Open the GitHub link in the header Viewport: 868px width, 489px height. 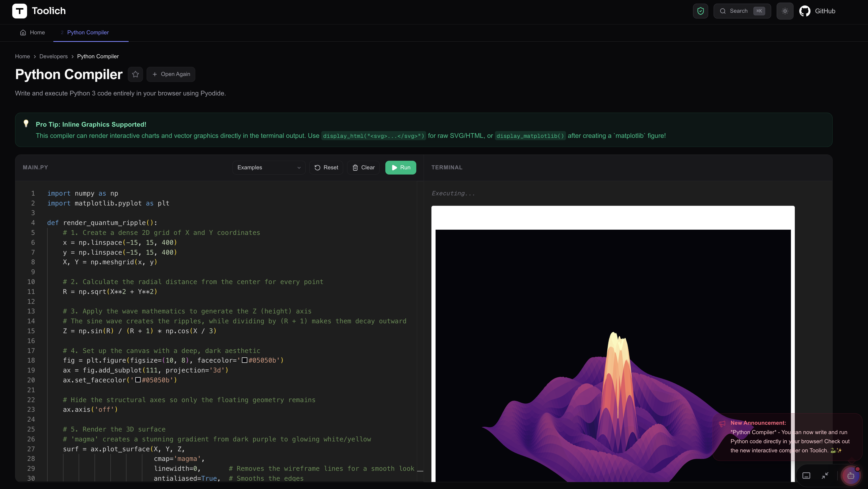point(817,11)
